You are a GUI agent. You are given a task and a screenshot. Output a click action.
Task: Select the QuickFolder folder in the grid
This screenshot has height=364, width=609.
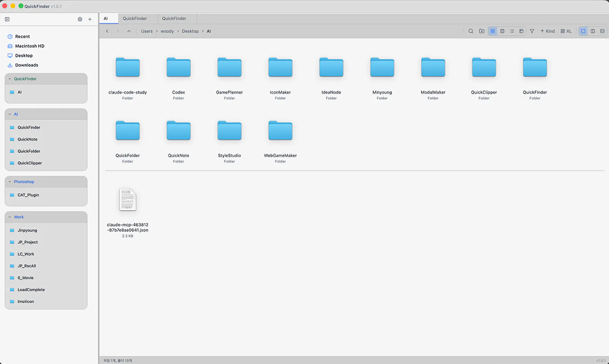(128, 130)
